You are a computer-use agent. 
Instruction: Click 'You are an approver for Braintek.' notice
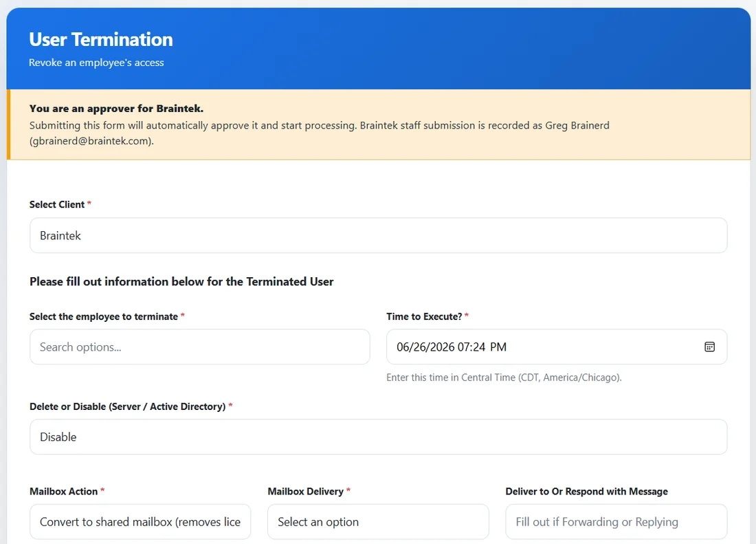116,109
